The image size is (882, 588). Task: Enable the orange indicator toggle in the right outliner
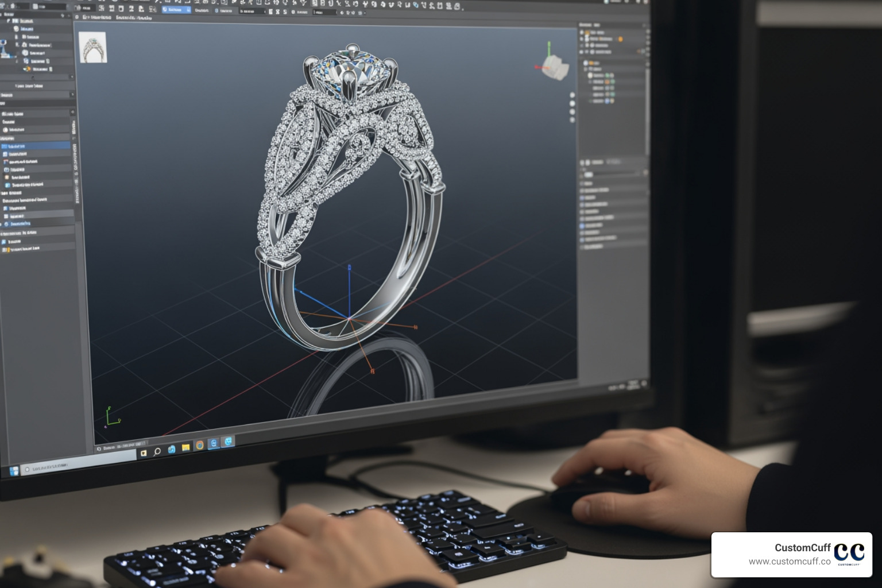(x=607, y=81)
